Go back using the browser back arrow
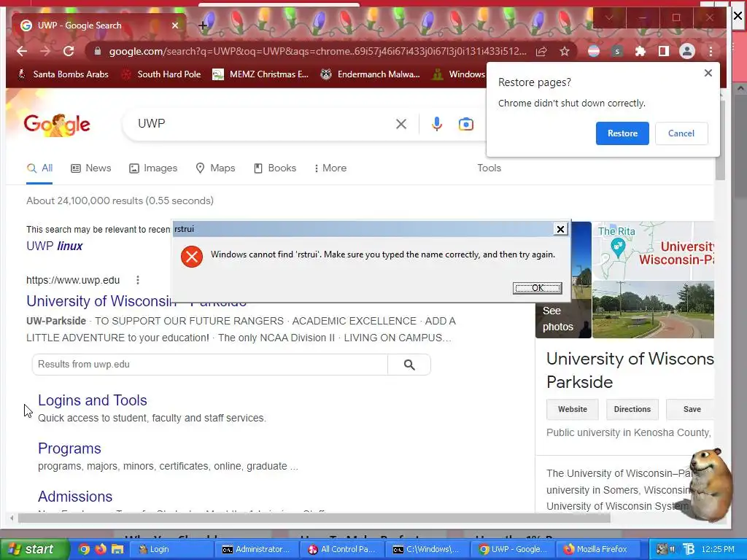Viewport: 747px width, 560px height. coord(22,52)
